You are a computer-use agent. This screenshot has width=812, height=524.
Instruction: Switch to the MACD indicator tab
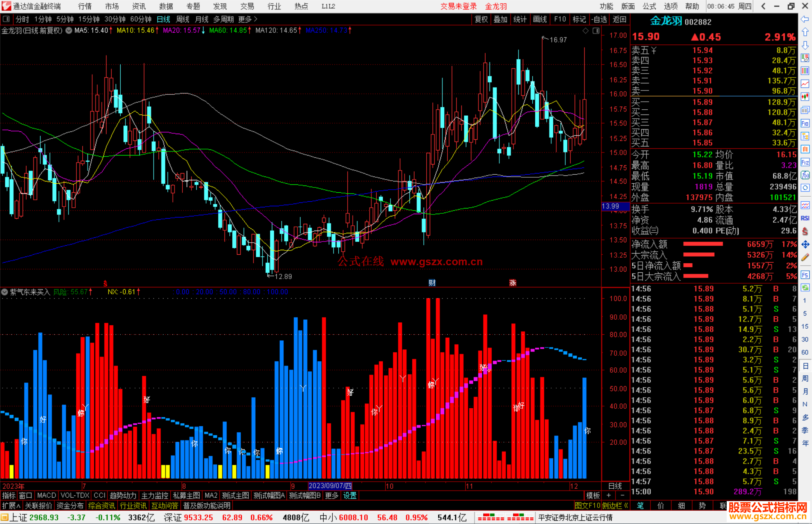46,495
